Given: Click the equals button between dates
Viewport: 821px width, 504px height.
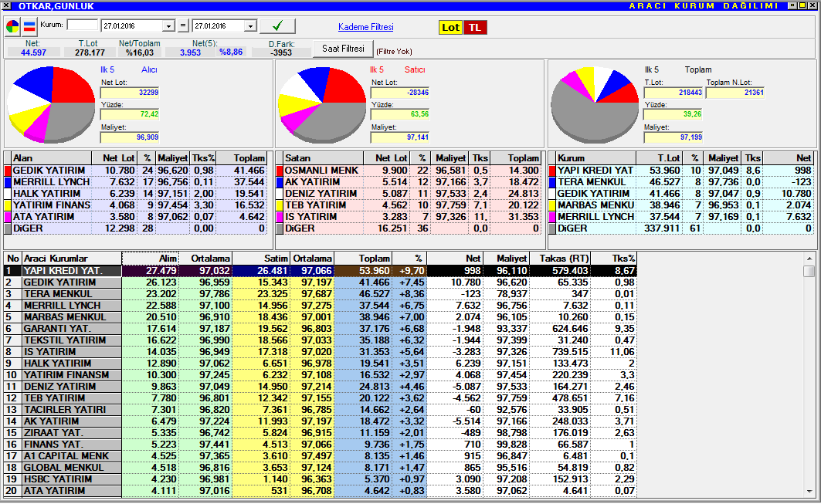Looking at the screenshot, I should point(182,26).
